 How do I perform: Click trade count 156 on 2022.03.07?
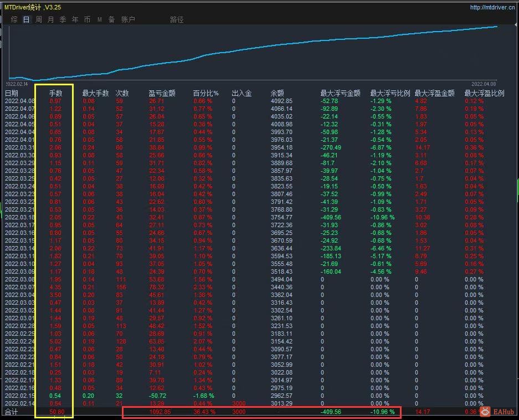click(121, 287)
